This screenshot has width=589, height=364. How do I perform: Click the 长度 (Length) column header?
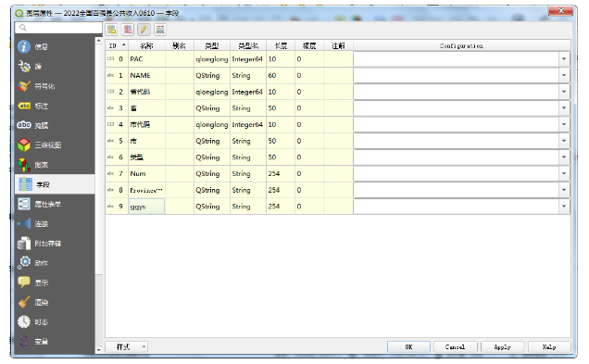point(281,45)
